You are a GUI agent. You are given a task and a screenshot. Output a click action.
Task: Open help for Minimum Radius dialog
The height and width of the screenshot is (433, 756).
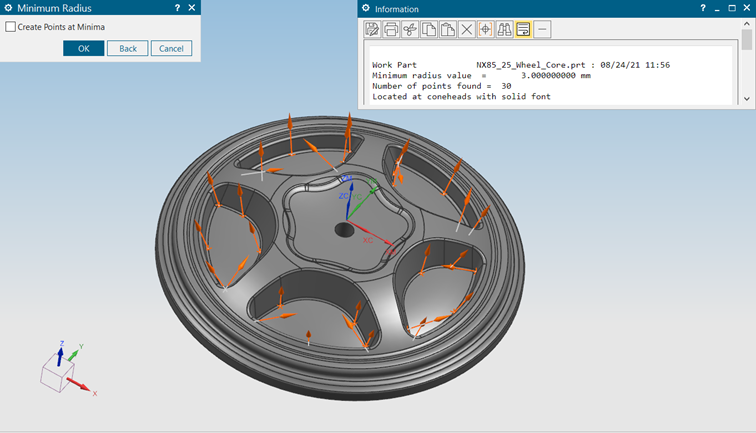[x=177, y=7]
